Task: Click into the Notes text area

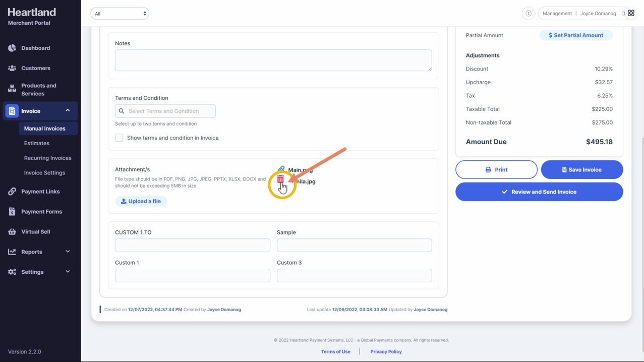Action: coord(273,61)
